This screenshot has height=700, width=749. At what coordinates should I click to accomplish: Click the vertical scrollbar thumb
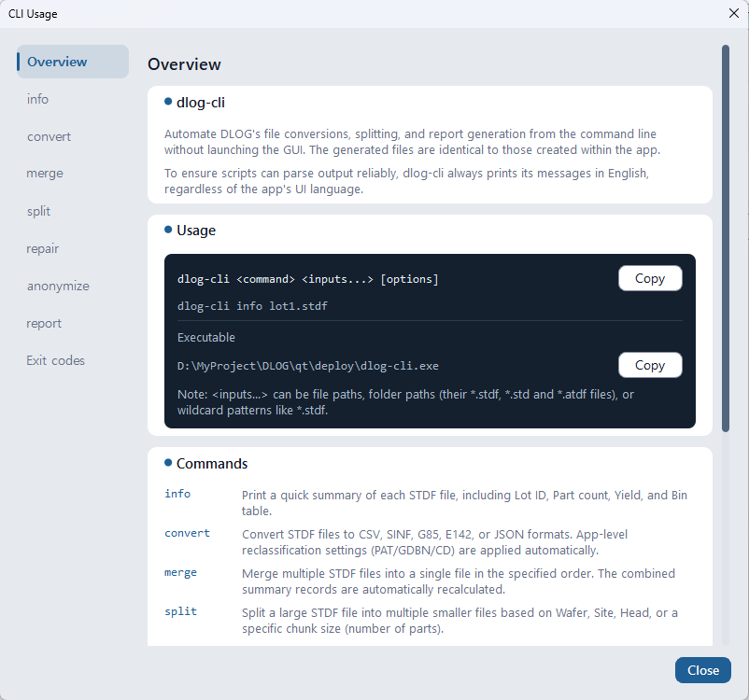726,238
